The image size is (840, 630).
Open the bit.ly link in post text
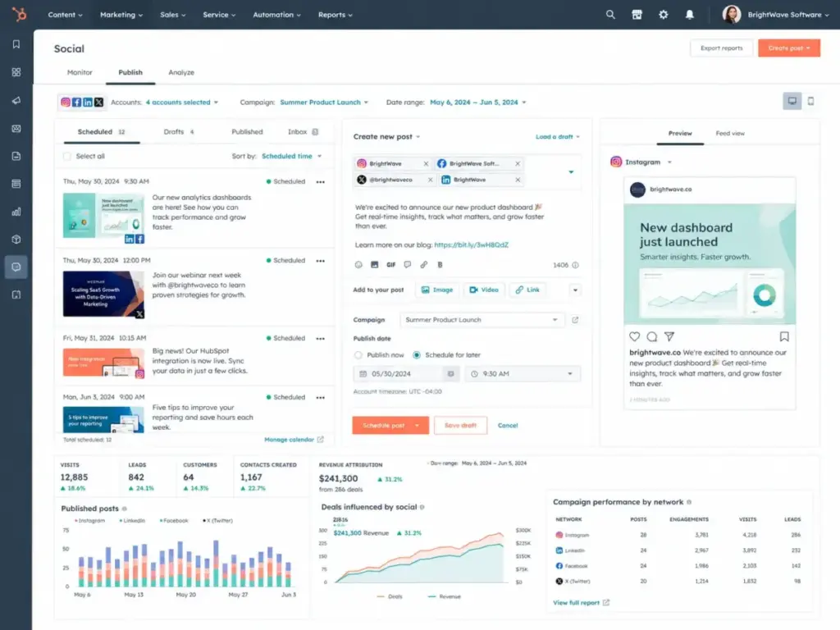(471, 244)
